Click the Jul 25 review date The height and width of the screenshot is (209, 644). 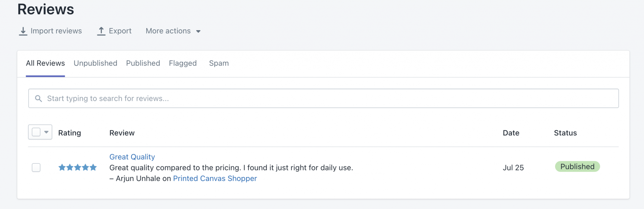click(x=513, y=168)
